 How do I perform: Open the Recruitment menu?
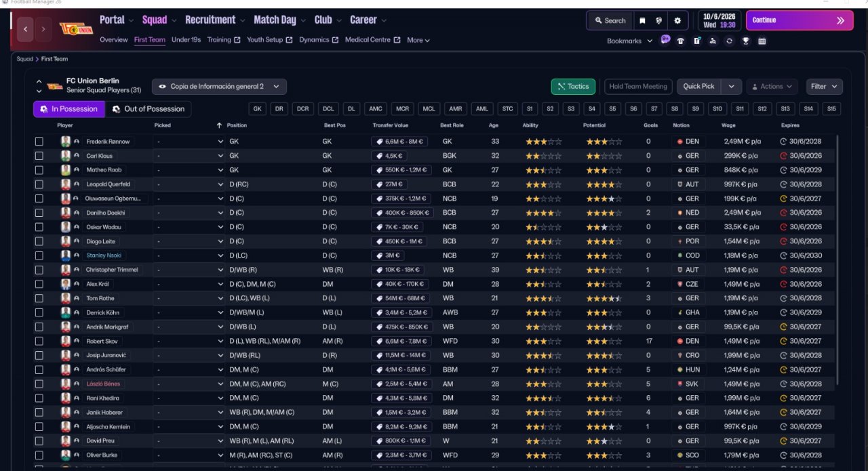(215, 20)
